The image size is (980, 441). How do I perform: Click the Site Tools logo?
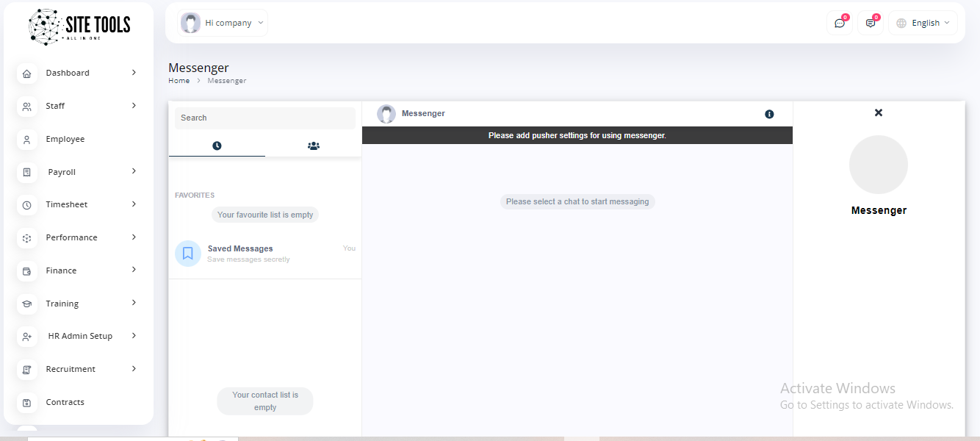coord(79,26)
